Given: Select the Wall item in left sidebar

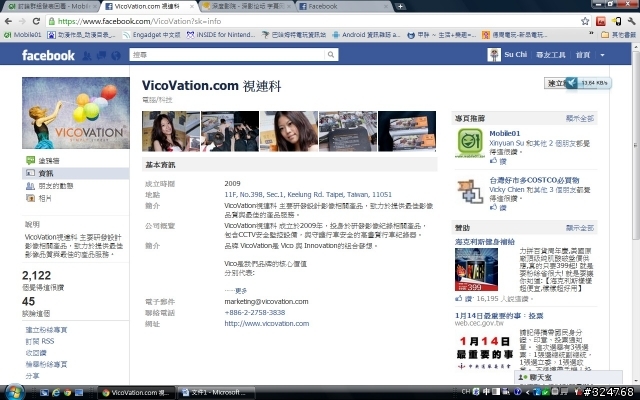Looking at the screenshot, I should pyautogui.click(x=75, y=161).
